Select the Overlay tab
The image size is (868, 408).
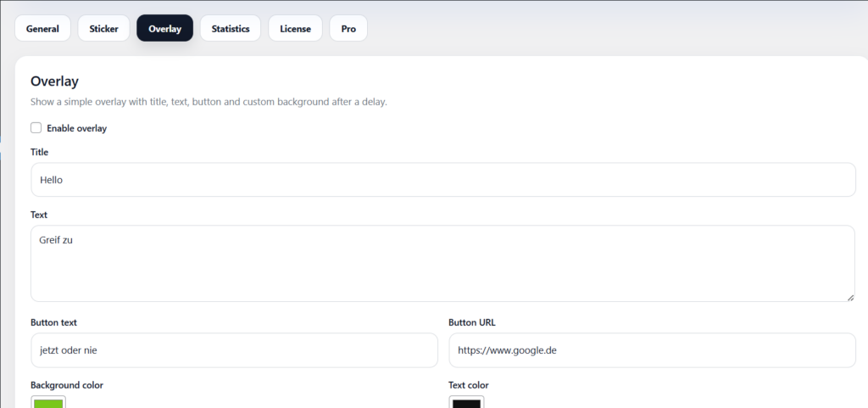(x=164, y=28)
